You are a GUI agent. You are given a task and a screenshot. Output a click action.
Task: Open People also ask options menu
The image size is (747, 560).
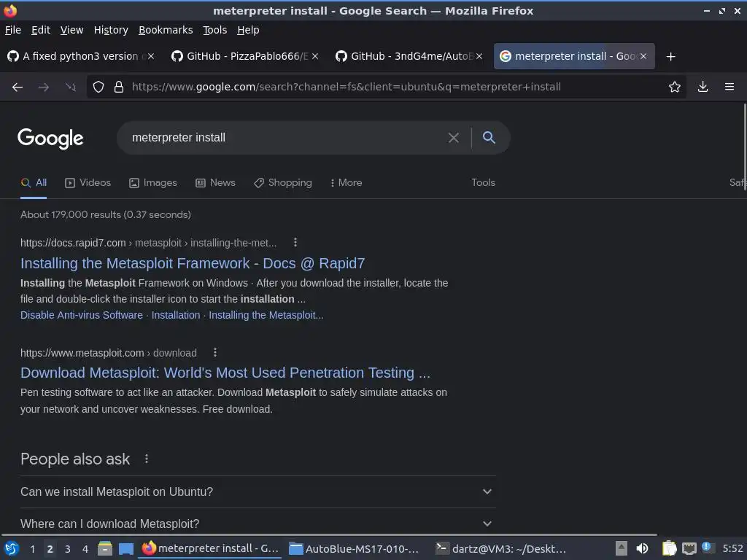coord(146,459)
